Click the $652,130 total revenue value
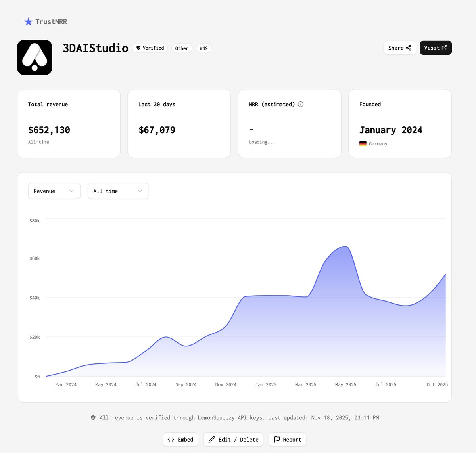Viewport: 476px width, 453px height. pyautogui.click(x=49, y=130)
